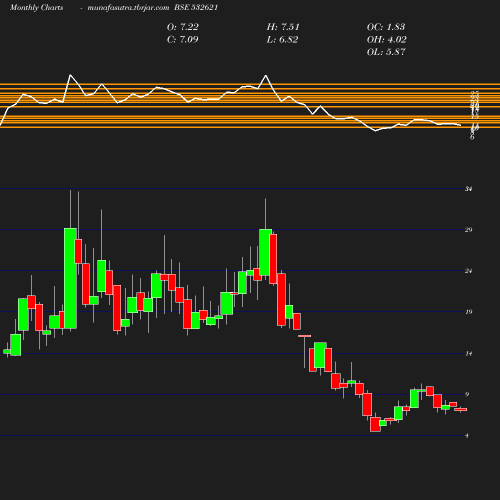Click the price axis label 29

pos(469,230)
